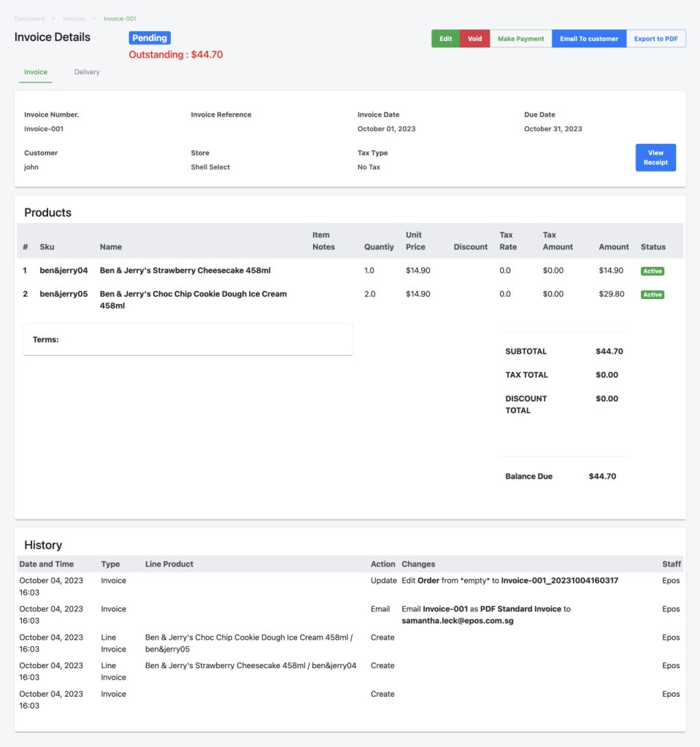
Task: Click the Staff history column header
Action: pyautogui.click(x=672, y=564)
